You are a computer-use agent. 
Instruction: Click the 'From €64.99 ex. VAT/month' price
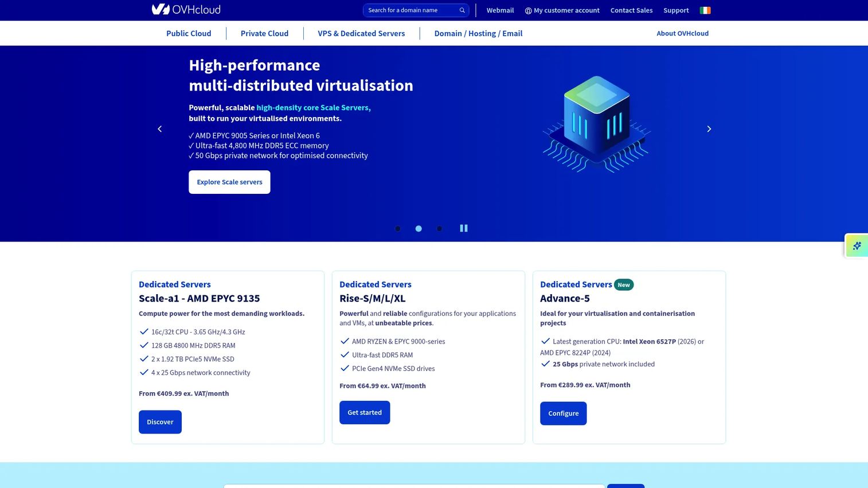382,386
